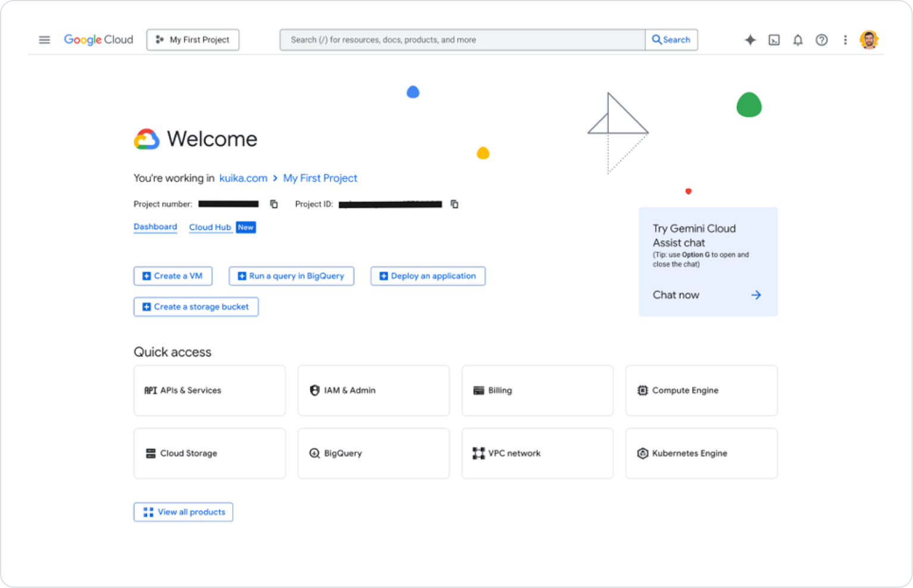
Task: Follow the kuika.com organization link
Action: (x=243, y=178)
